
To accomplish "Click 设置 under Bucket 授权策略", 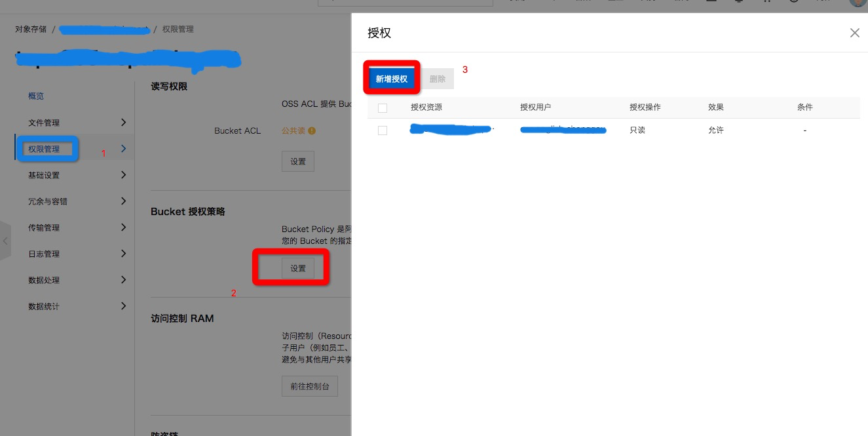I will point(298,268).
